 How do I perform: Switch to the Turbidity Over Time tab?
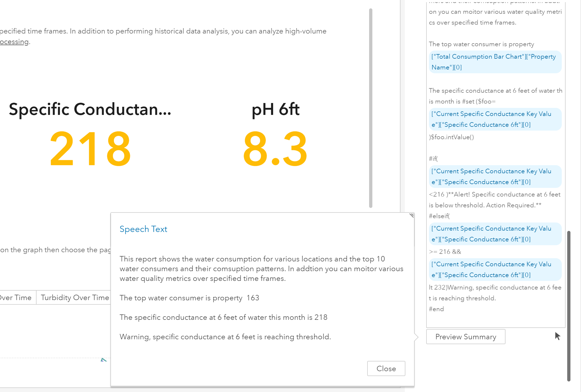pyautogui.click(x=75, y=297)
